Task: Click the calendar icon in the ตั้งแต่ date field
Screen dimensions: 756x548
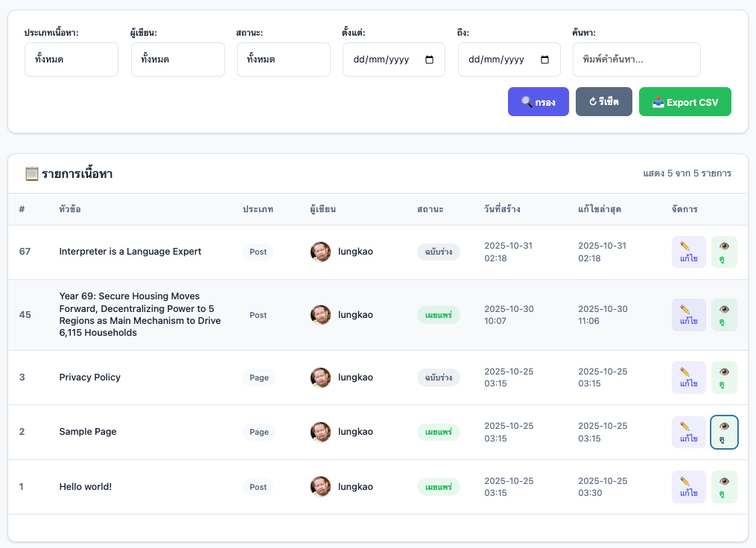Action: pos(429,60)
